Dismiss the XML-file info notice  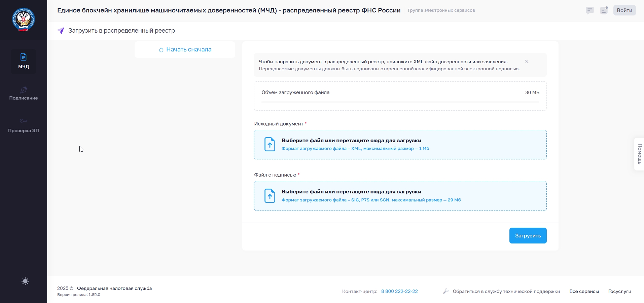point(527,62)
